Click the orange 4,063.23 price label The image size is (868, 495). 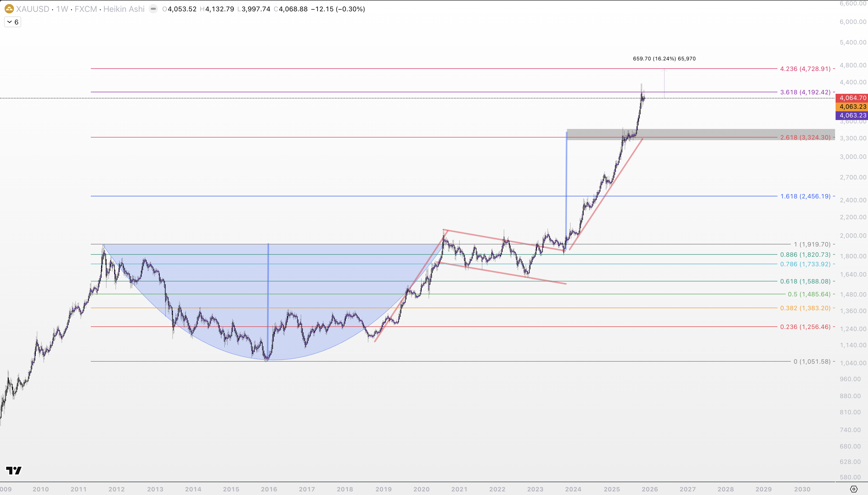point(852,107)
